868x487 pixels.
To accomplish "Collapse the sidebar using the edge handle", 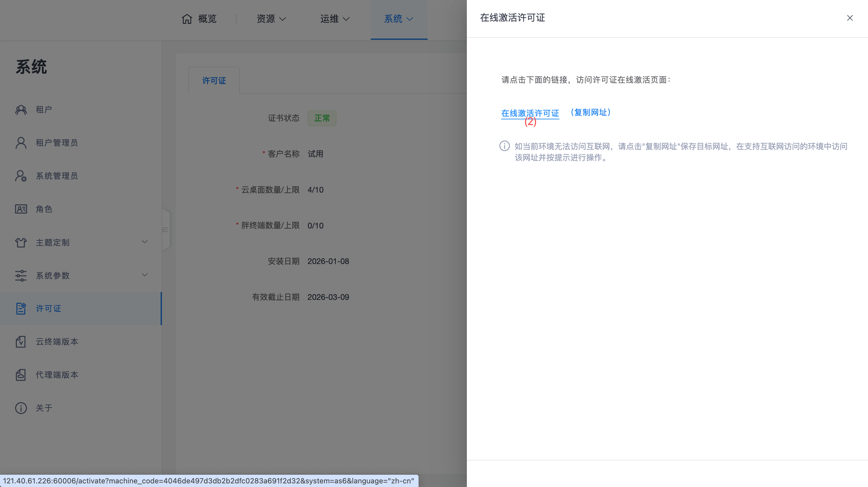I will click(165, 230).
